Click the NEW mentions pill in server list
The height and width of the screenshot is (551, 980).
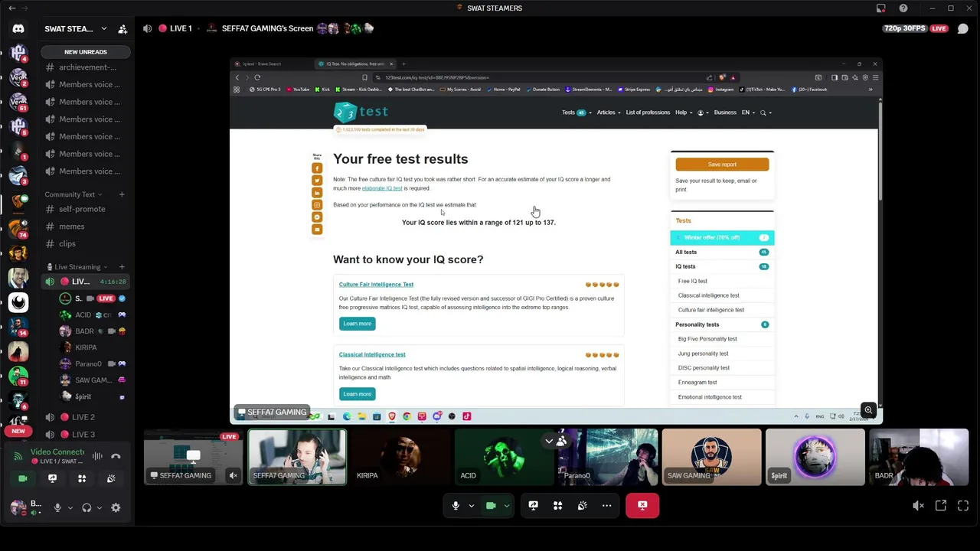pos(18,432)
